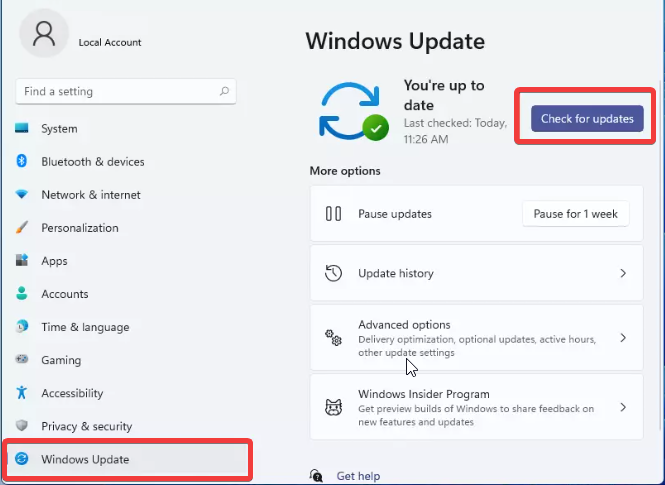Click the More options heading
Viewport: 665px width, 485px height.
pos(345,171)
